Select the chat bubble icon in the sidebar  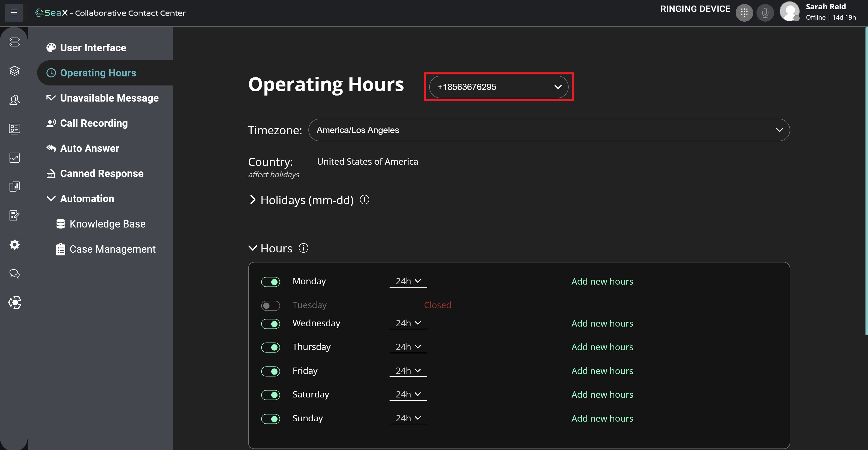pyautogui.click(x=14, y=274)
